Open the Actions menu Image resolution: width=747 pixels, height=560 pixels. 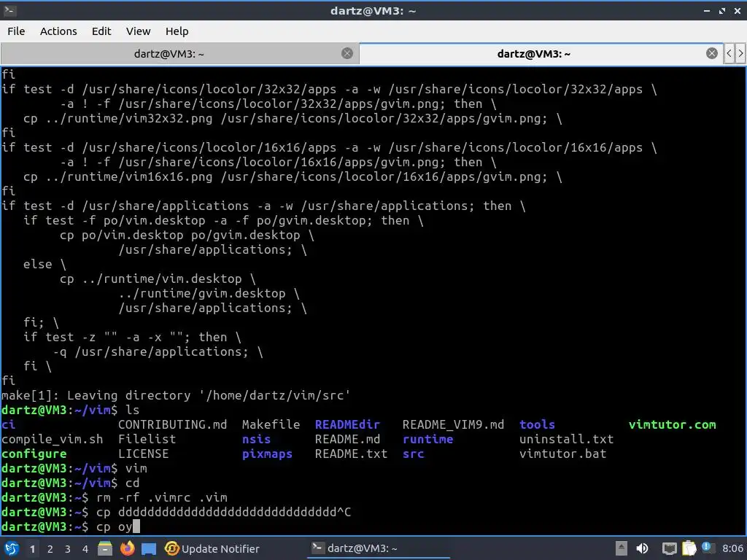[58, 31]
